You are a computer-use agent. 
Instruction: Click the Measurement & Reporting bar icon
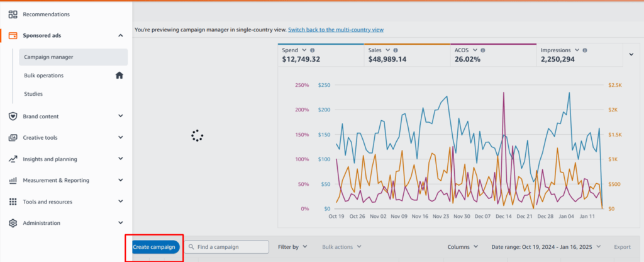13,180
